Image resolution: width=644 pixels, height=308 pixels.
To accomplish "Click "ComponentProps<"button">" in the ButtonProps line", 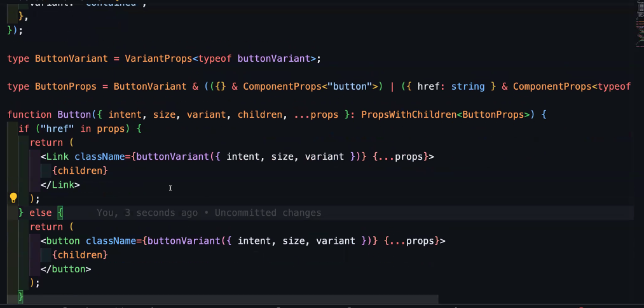I will 310,87.
